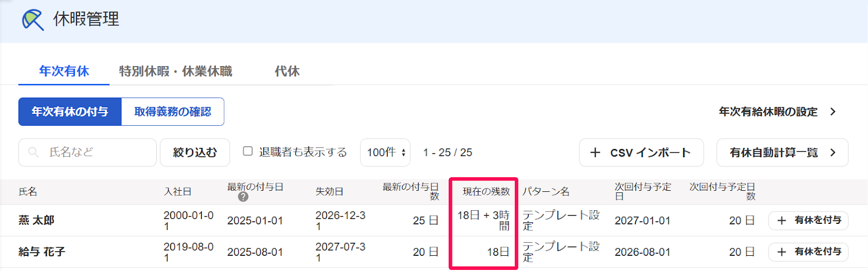Image resolution: width=868 pixels, height=271 pixels.
Task: Click the 2027-01-01 next grant date
Action: click(x=642, y=221)
